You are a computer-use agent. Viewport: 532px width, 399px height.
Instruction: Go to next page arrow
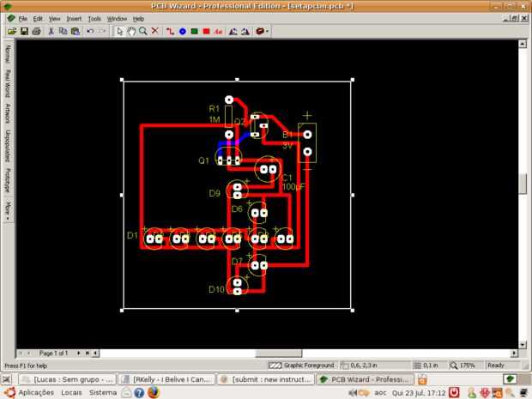tap(79, 354)
